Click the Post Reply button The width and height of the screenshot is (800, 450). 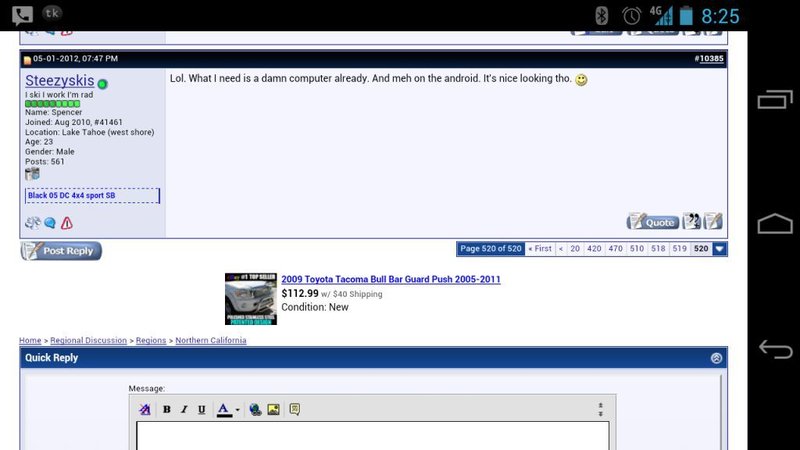tap(61, 251)
